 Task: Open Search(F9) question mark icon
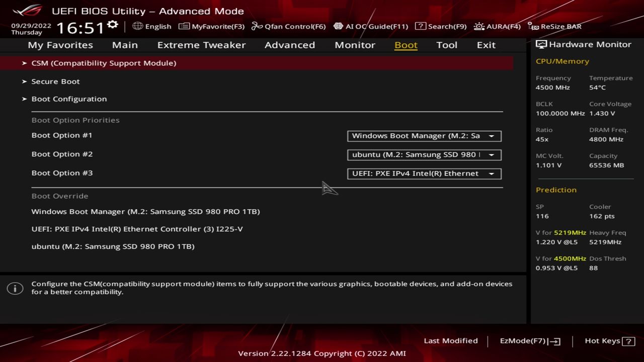(421, 26)
